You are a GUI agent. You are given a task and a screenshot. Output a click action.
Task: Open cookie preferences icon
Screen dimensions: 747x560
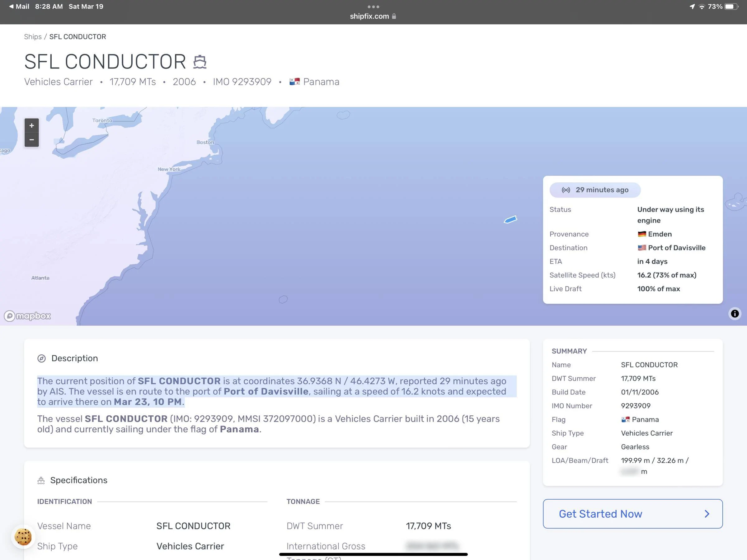(x=23, y=537)
